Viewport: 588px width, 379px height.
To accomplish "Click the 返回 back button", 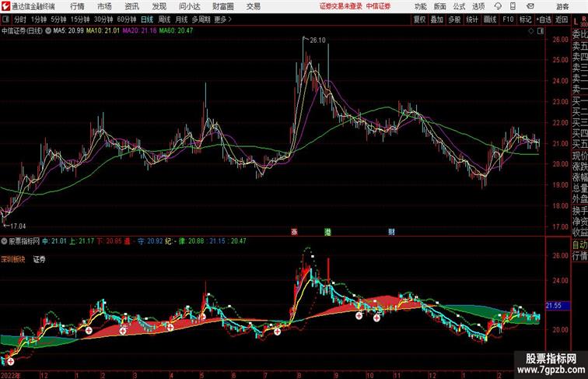I will pyautogui.click(x=562, y=19).
